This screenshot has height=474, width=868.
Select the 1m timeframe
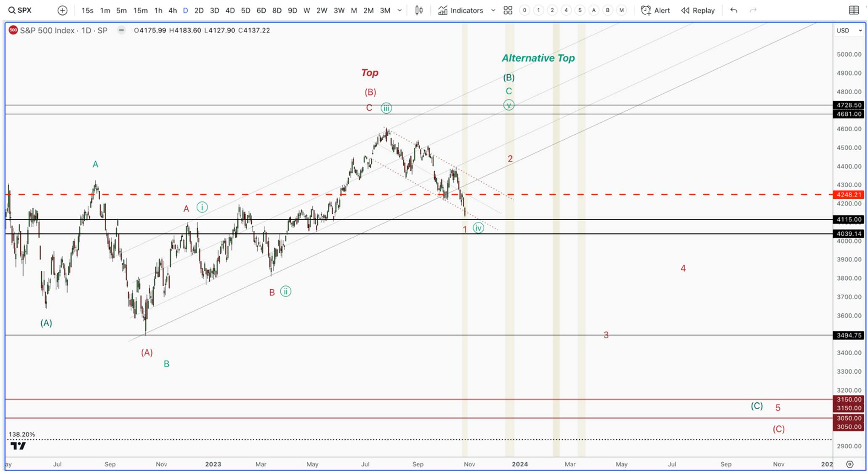(x=105, y=10)
